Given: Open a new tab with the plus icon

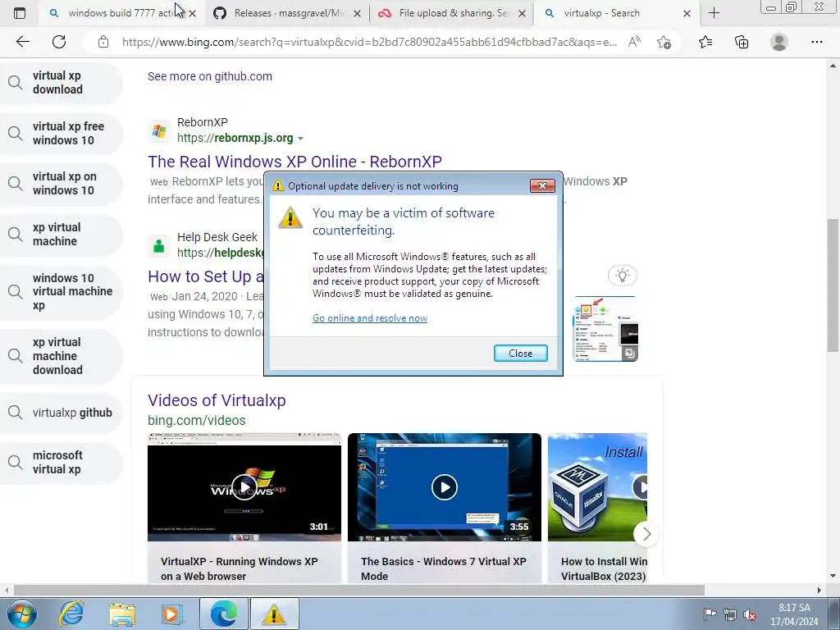Looking at the screenshot, I should (714, 13).
